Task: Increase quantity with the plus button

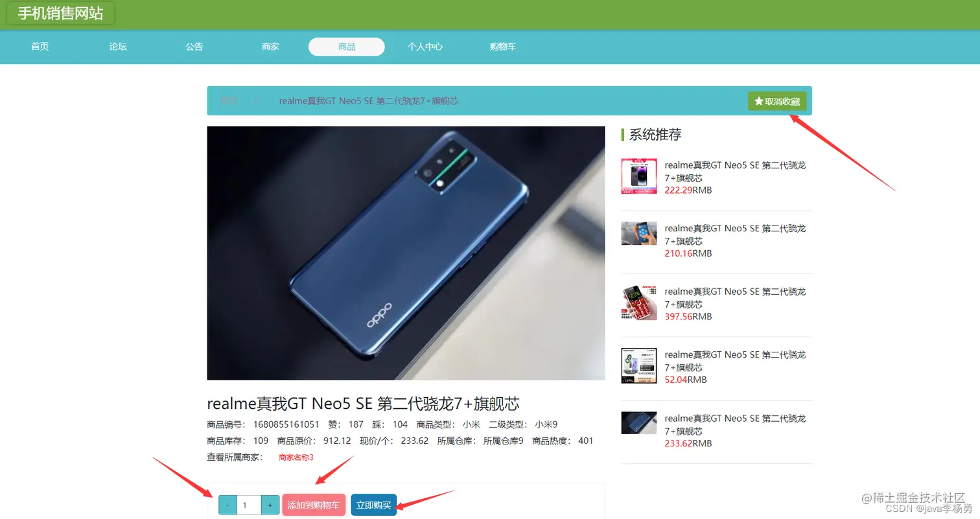Action: pyautogui.click(x=270, y=505)
